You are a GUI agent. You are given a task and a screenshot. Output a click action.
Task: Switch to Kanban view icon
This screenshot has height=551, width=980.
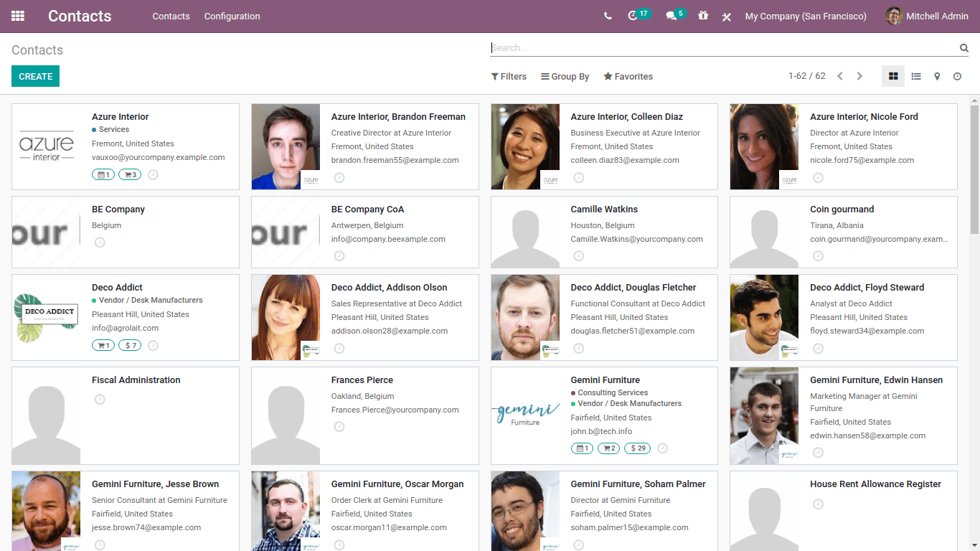[x=893, y=76]
